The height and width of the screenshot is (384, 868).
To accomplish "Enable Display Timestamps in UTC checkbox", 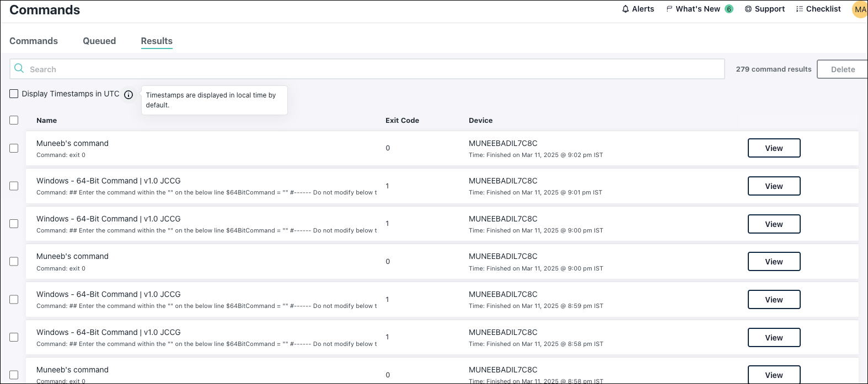I will tap(14, 94).
